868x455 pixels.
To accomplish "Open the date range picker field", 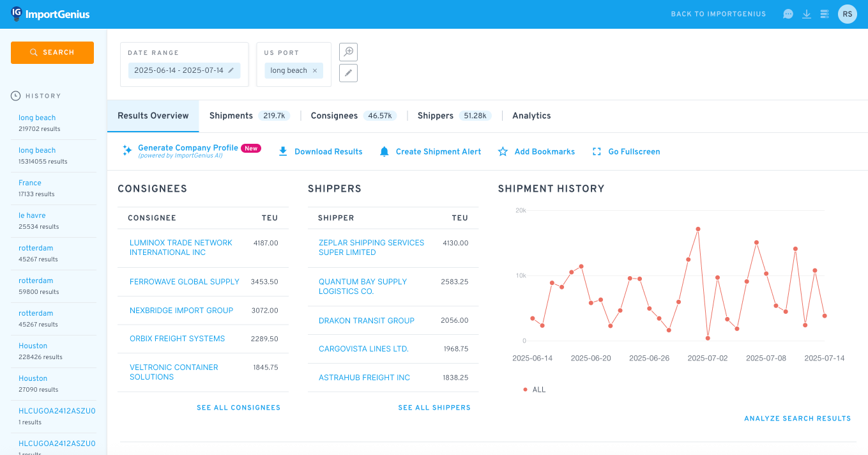I will point(184,70).
